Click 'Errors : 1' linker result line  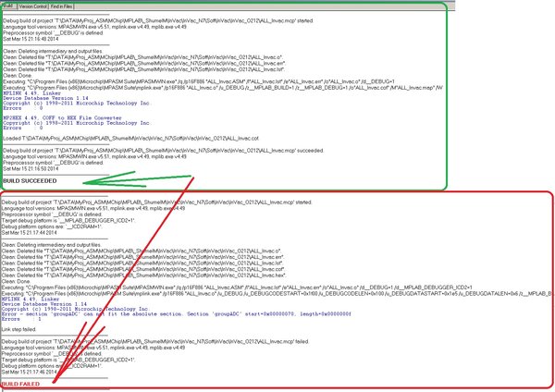pos(21,319)
